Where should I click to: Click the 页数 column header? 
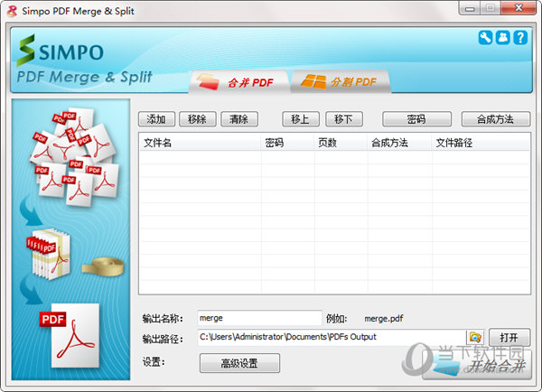341,143
